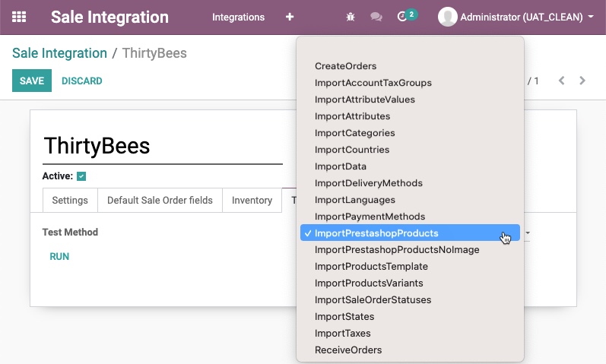The width and height of the screenshot is (606, 364).
Task: Select ImportStates option
Action: click(410, 316)
